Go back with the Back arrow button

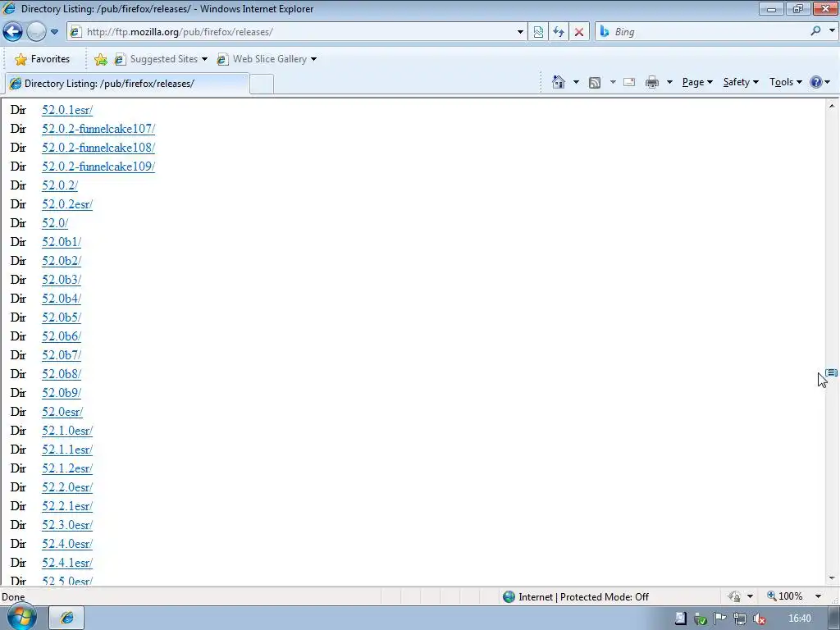pyautogui.click(x=12, y=32)
